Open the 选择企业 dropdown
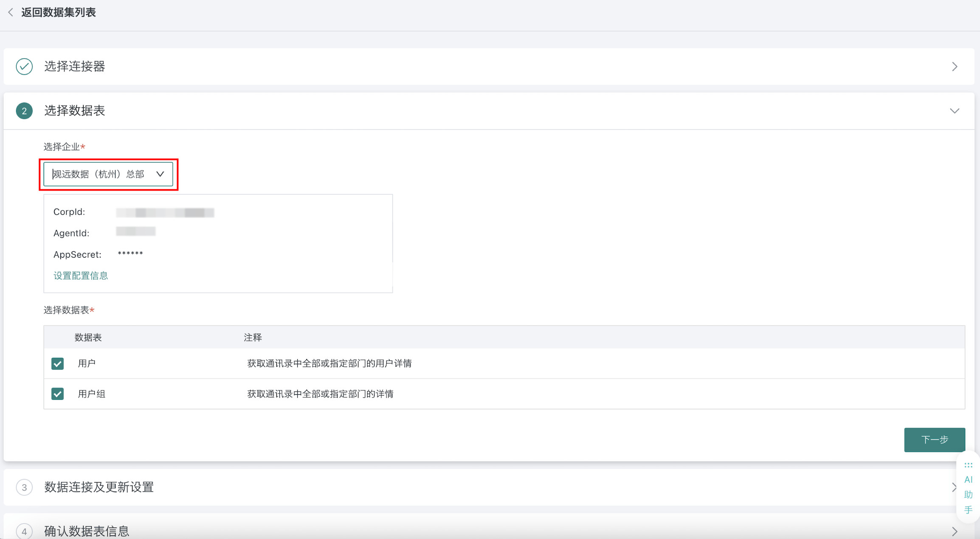The height and width of the screenshot is (539, 980). (108, 174)
